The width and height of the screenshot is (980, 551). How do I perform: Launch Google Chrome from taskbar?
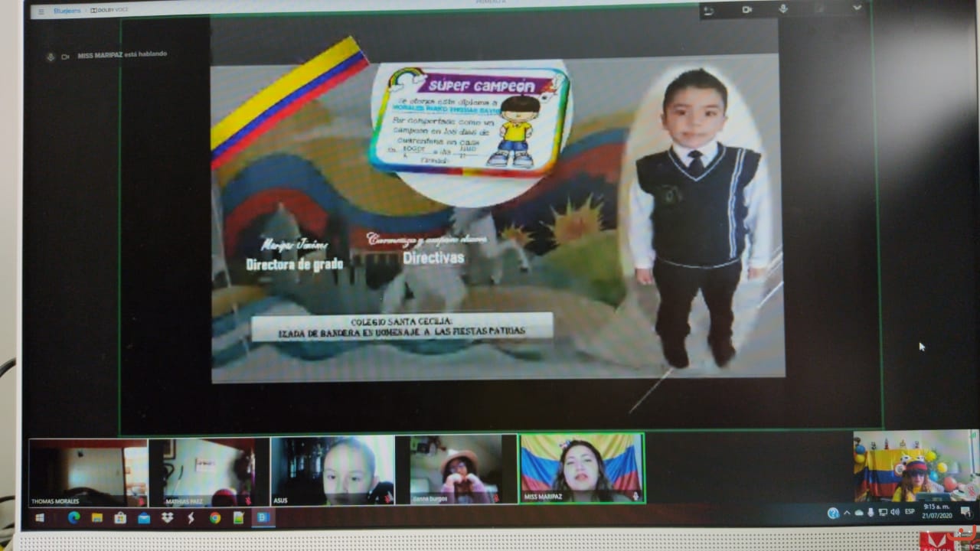(215, 518)
